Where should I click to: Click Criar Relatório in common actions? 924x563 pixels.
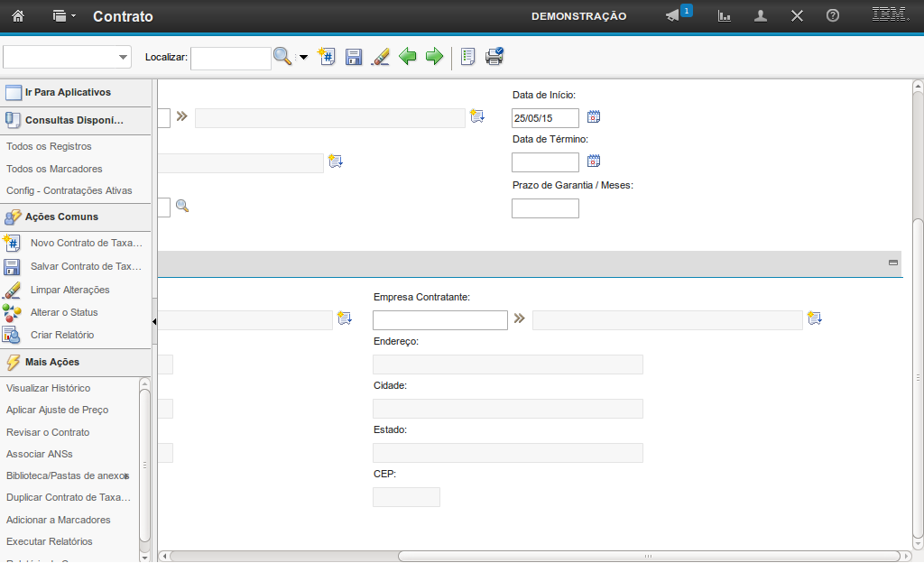[x=61, y=335]
